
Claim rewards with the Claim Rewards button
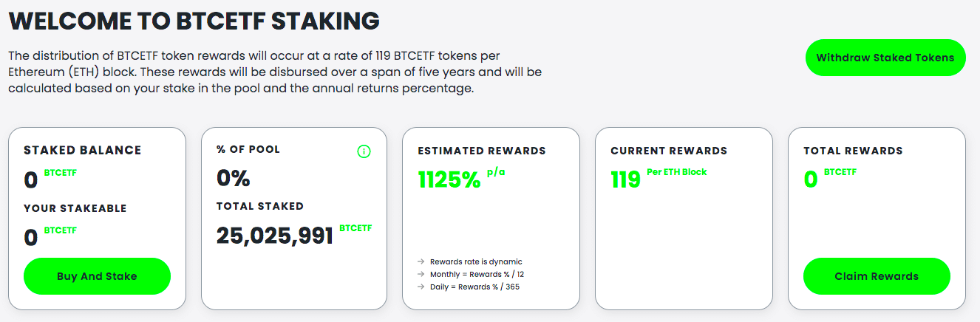(877, 276)
